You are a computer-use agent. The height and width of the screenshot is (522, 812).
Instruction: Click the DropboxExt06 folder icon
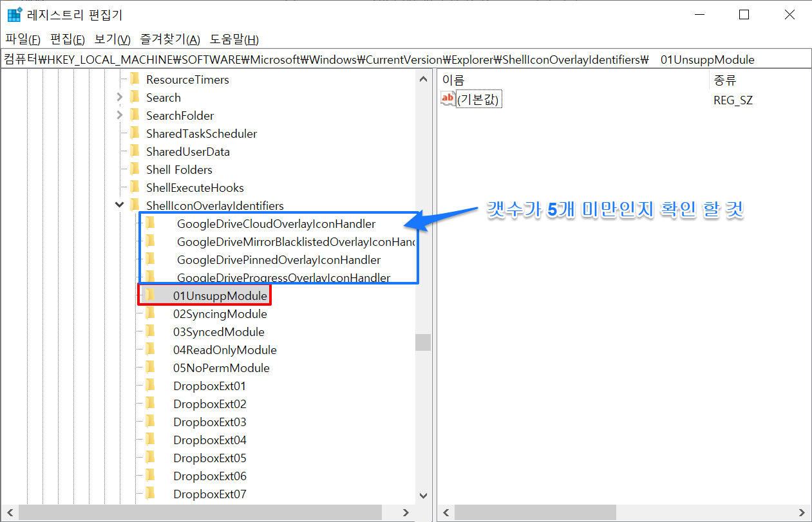point(150,476)
